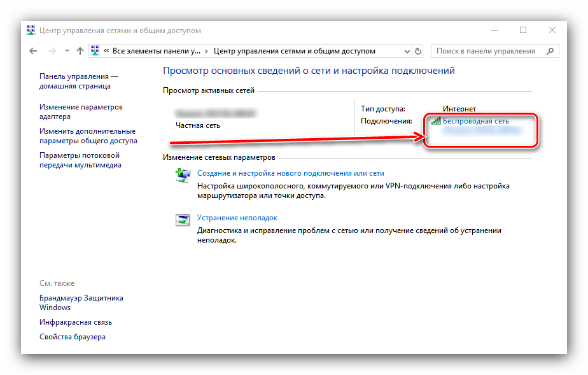This screenshot has height=375, width=588.
Task: Select 'Центр управления сетями' breadcrumb in address bar
Action: point(295,51)
